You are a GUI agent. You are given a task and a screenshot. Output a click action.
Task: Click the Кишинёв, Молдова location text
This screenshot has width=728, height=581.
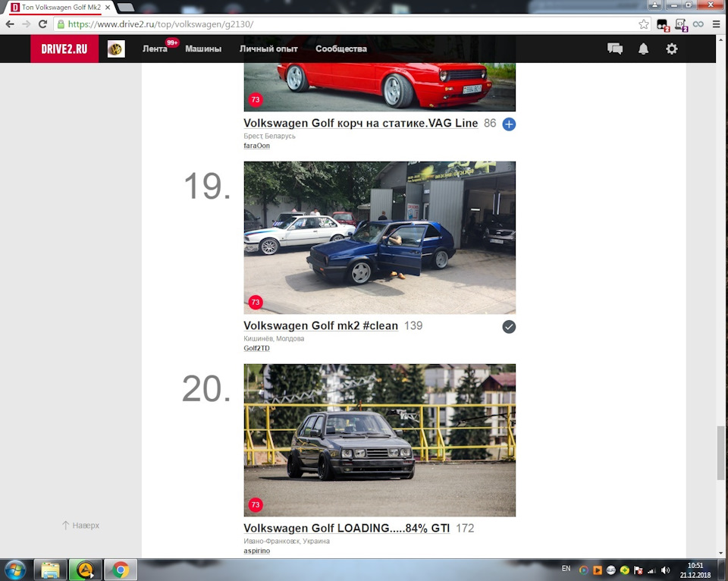[x=274, y=338]
